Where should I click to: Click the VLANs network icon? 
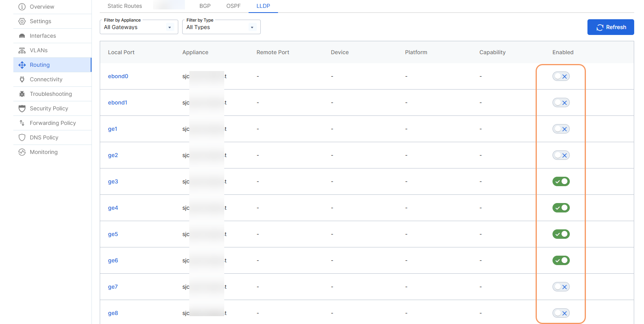pos(22,50)
